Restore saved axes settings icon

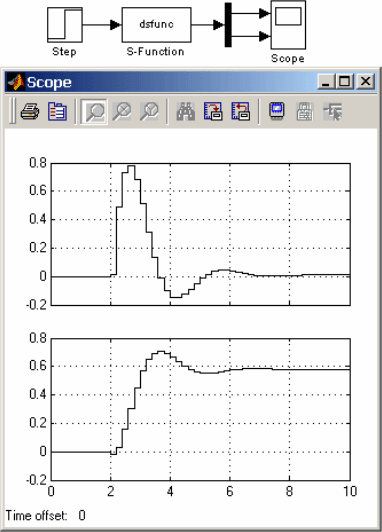pyautogui.click(x=241, y=112)
